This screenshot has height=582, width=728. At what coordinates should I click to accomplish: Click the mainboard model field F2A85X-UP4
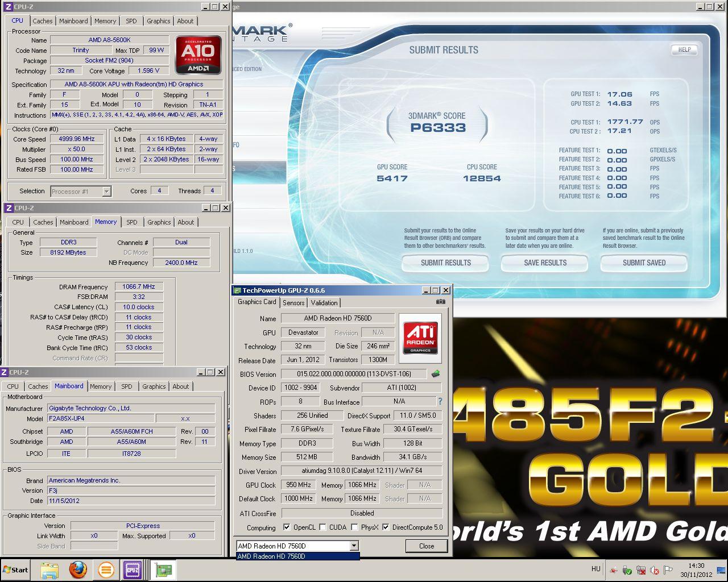[x=101, y=418]
